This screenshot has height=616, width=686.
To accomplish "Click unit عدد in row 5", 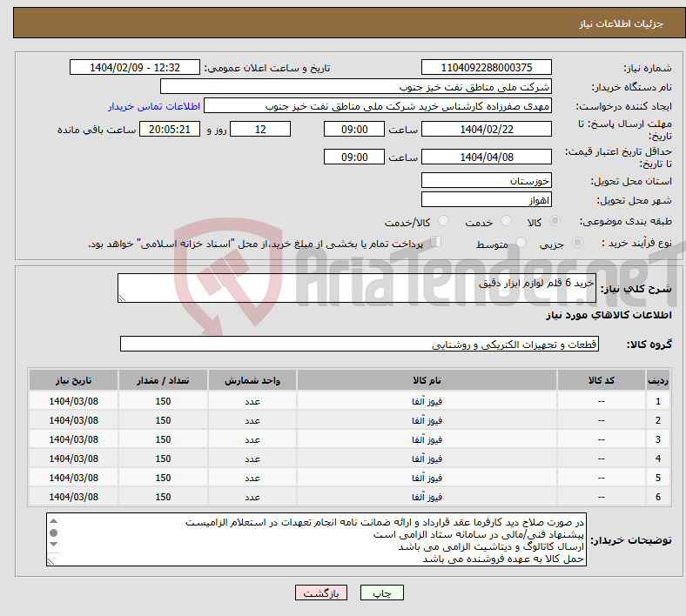I will click(x=252, y=479).
